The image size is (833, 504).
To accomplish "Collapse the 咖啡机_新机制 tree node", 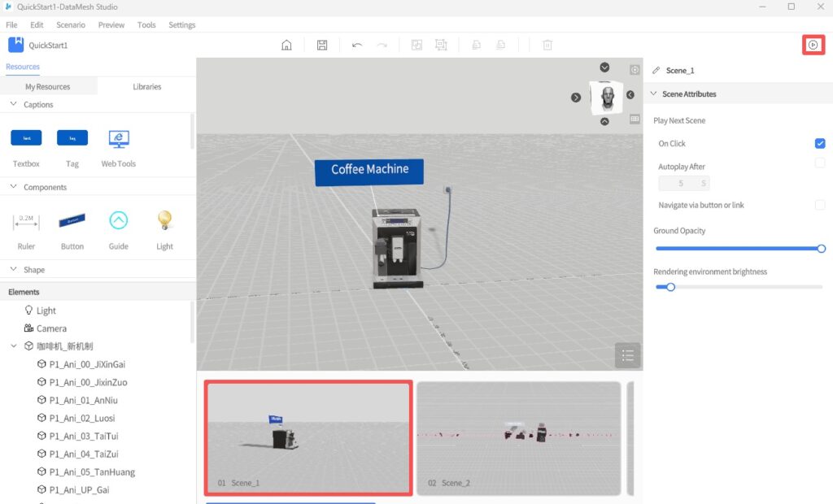I will (14, 346).
